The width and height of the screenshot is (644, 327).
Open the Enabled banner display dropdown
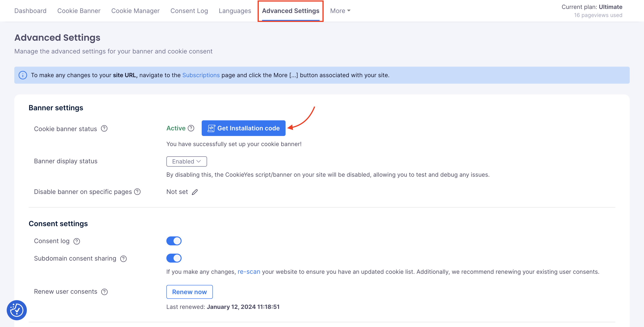tap(186, 161)
